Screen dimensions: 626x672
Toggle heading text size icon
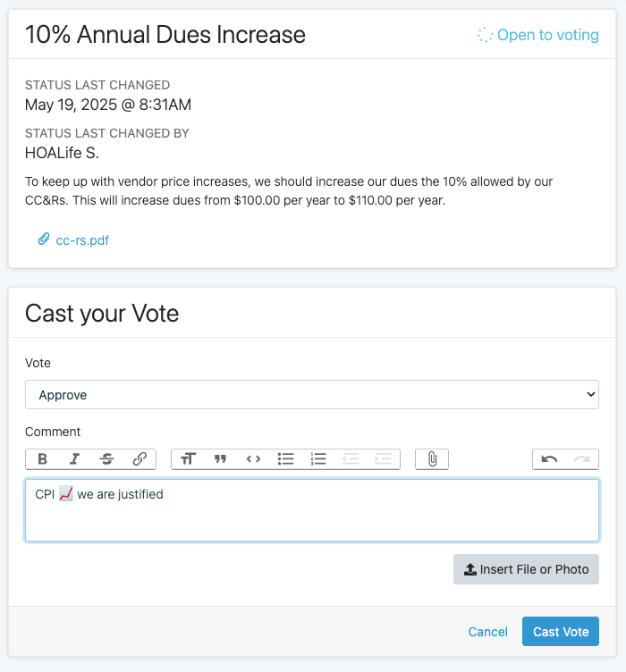coord(188,459)
